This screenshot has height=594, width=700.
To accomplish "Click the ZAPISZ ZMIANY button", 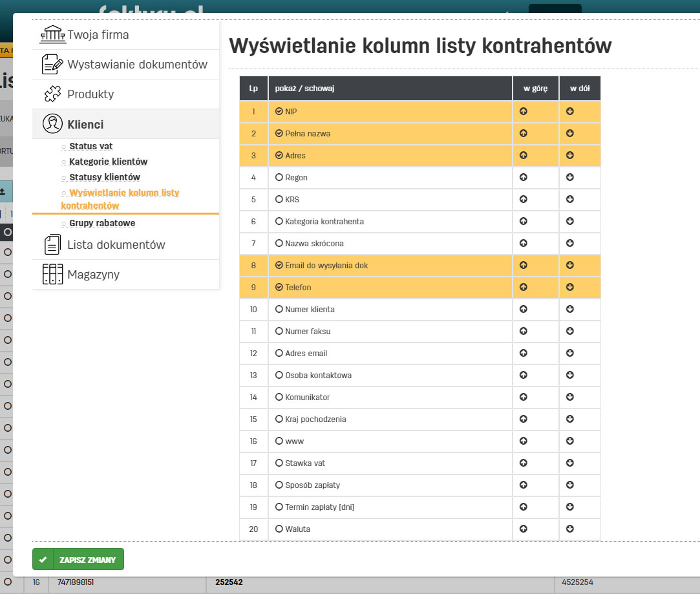I will pyautogui.click(x=78, y=558).
